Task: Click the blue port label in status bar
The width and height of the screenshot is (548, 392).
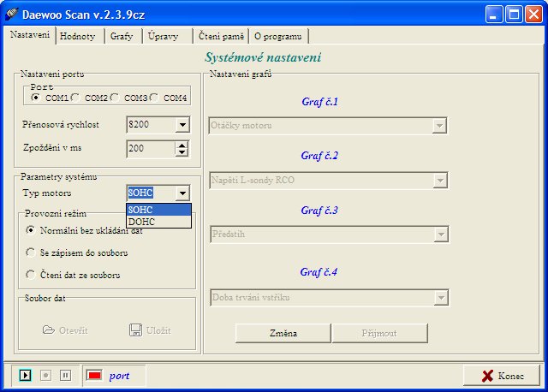Action: coord(119,376)
